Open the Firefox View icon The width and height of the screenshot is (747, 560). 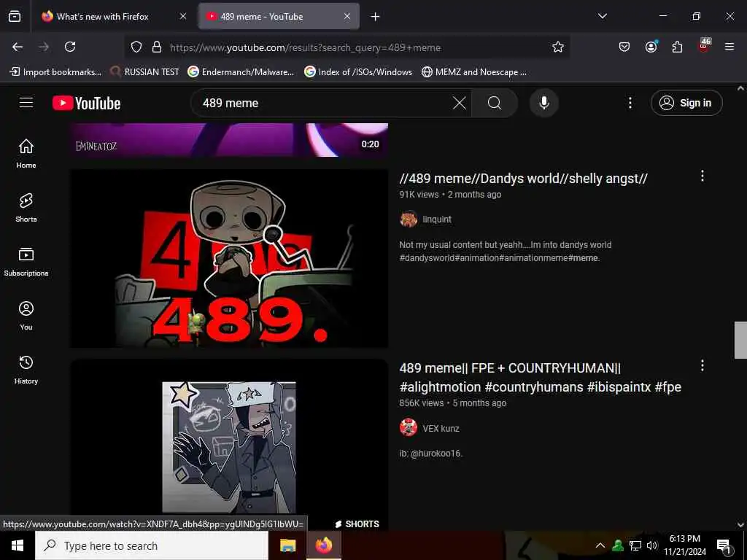[x=15, y=17]
